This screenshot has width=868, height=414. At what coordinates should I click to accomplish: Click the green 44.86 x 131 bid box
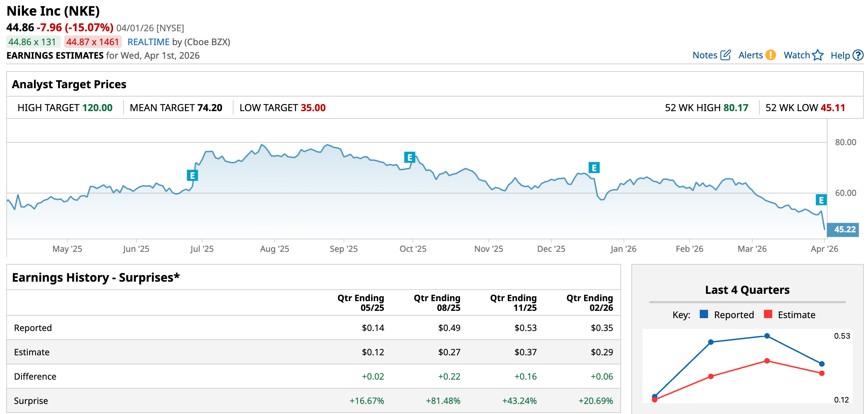[x=33, y=42]
